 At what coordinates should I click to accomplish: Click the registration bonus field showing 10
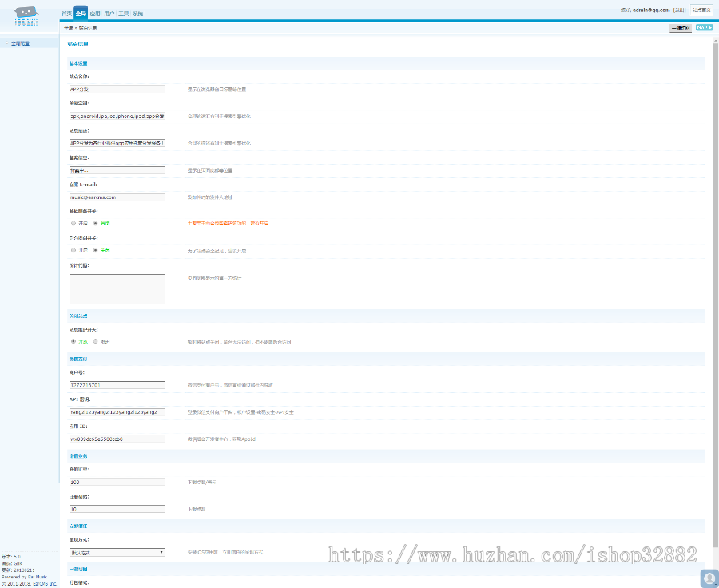click(117, 509)
